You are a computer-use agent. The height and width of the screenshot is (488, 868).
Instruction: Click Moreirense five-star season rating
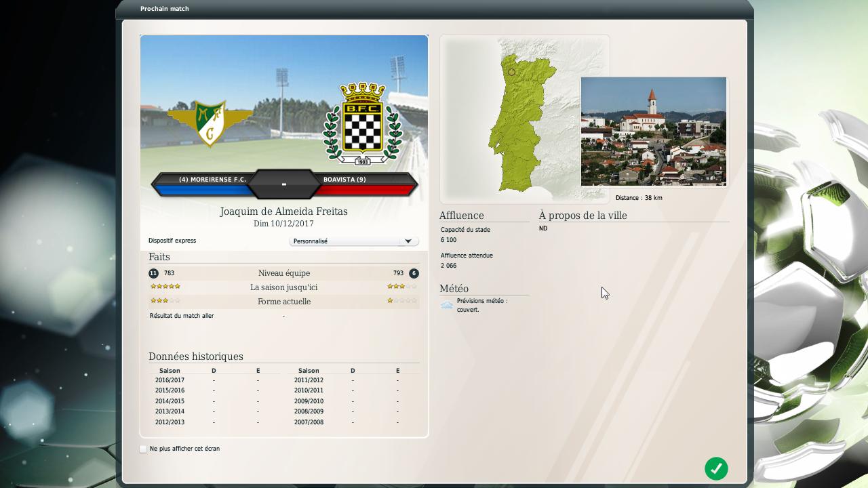(x=165, y=287)
